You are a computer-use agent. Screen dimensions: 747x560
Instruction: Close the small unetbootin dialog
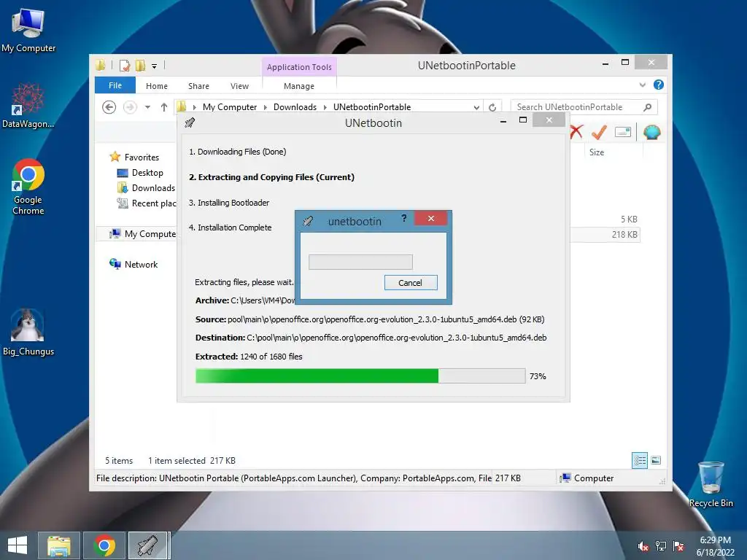point(430,218)
